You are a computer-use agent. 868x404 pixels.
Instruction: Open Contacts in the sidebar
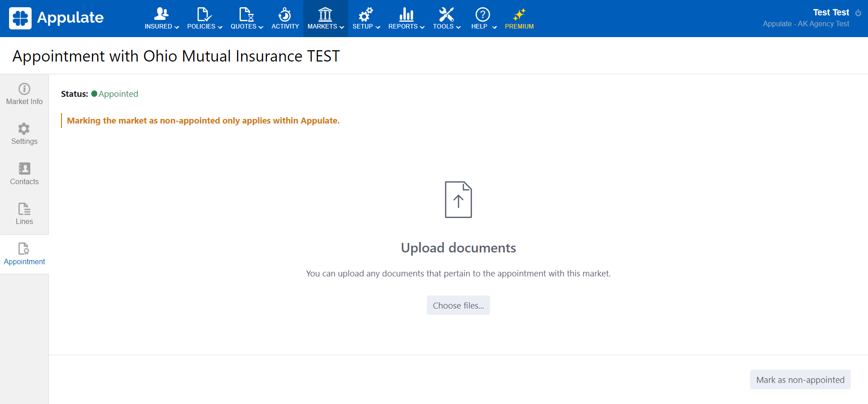click(24, 174)
